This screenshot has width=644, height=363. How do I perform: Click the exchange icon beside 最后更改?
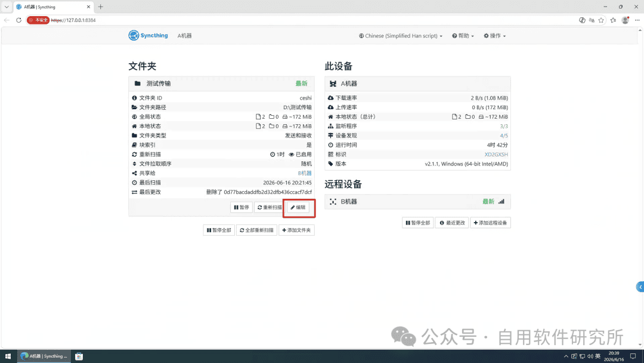click(x=134, y=192)
